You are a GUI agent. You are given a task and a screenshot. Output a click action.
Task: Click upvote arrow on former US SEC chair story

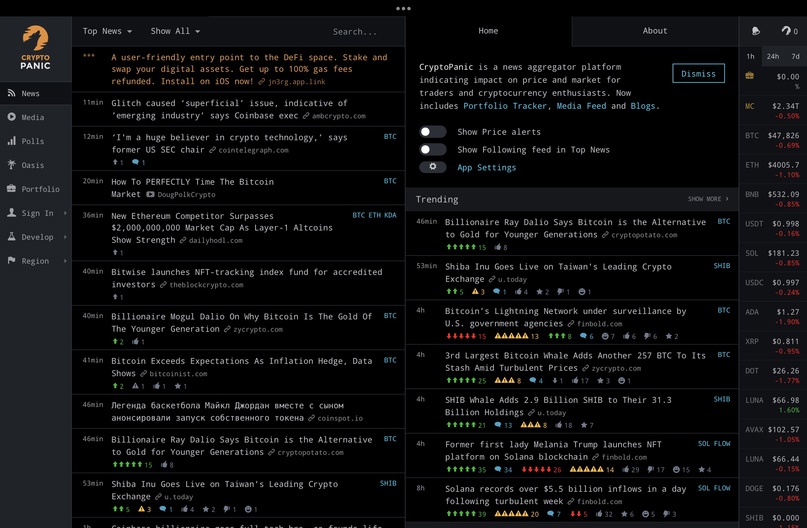pos(115,162)
